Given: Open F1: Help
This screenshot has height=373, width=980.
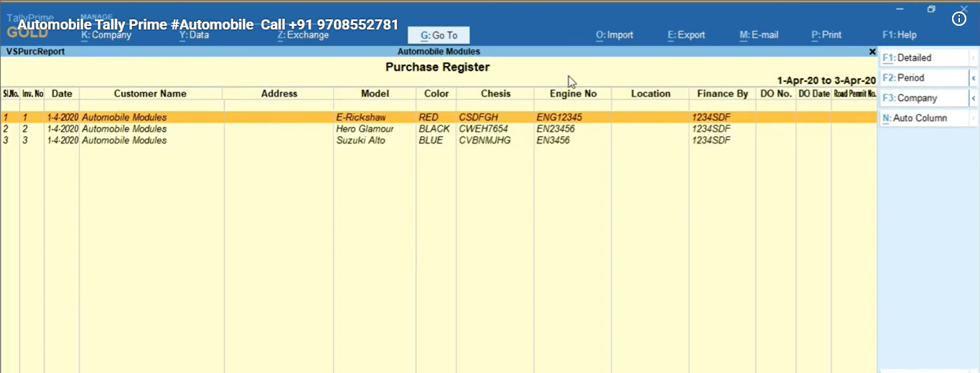Looking at the screenshot, I should [900, 34].
